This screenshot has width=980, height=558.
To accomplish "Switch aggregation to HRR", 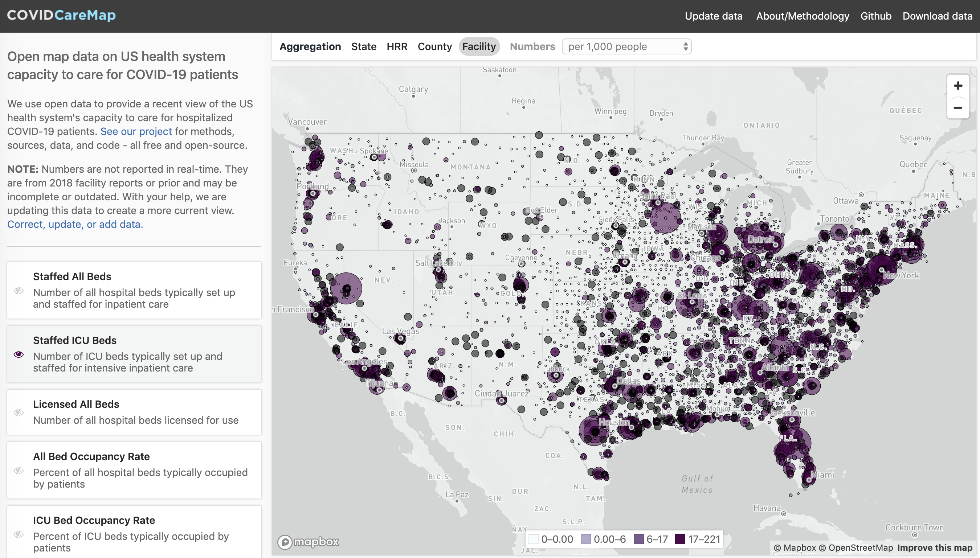I will pyautogui.click(x=397, y=47).
